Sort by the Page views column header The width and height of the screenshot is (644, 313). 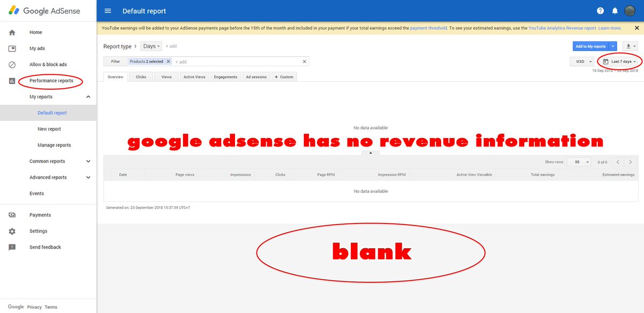tap(185, 174)
